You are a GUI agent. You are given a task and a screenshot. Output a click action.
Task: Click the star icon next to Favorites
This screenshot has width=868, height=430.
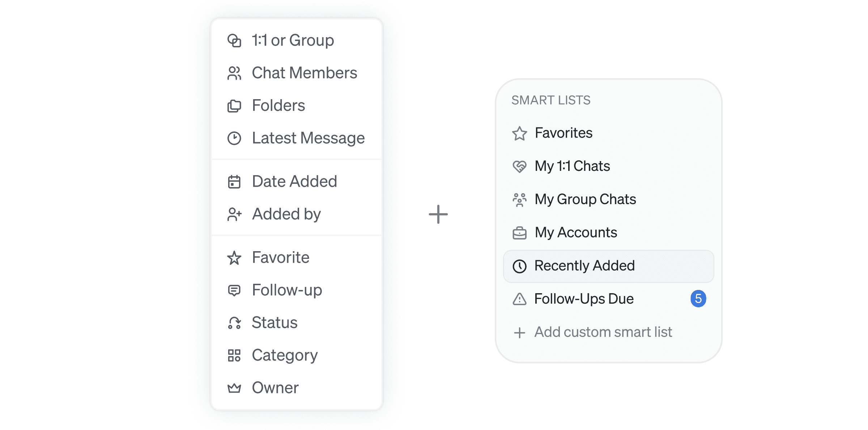click(x=519, y=133)
